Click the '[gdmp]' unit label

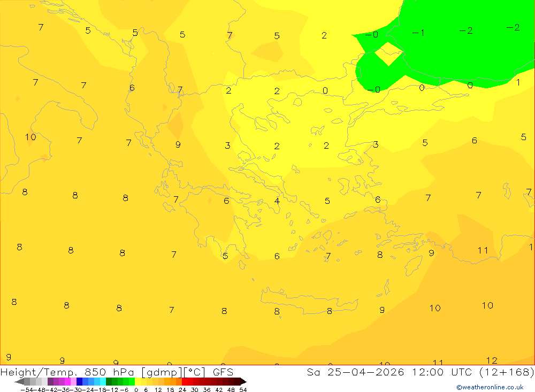[x=162, y=372]
